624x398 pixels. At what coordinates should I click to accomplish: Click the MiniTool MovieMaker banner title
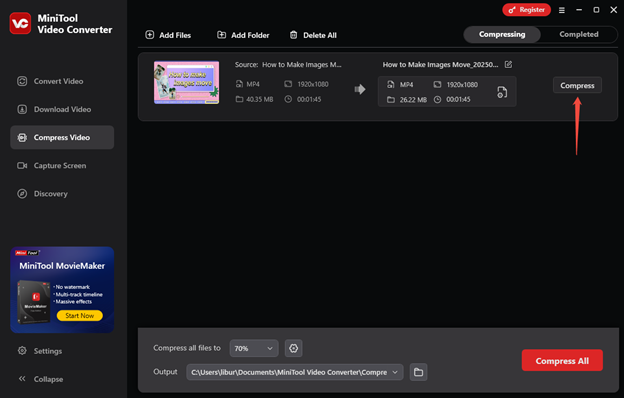coord(62,266)
